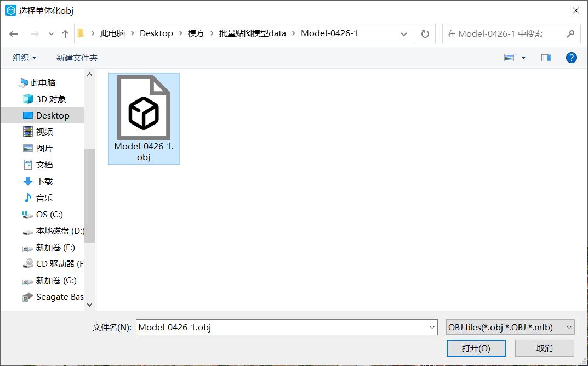This screenshot has width=588, height=366.
Task: Go up one folder level
Action: point(65,34)
